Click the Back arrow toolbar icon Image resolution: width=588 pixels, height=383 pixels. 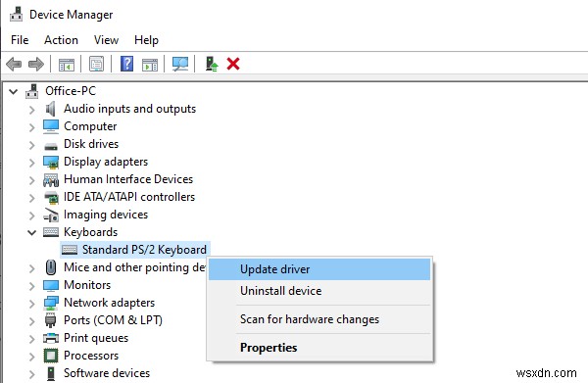click(14, 64)
